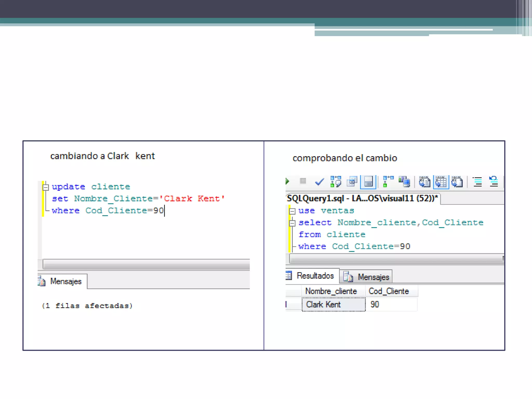This screenshot has height=399, width=532.
Task: Toggle the IntelliSense enabled button
Action: (368, 182)
